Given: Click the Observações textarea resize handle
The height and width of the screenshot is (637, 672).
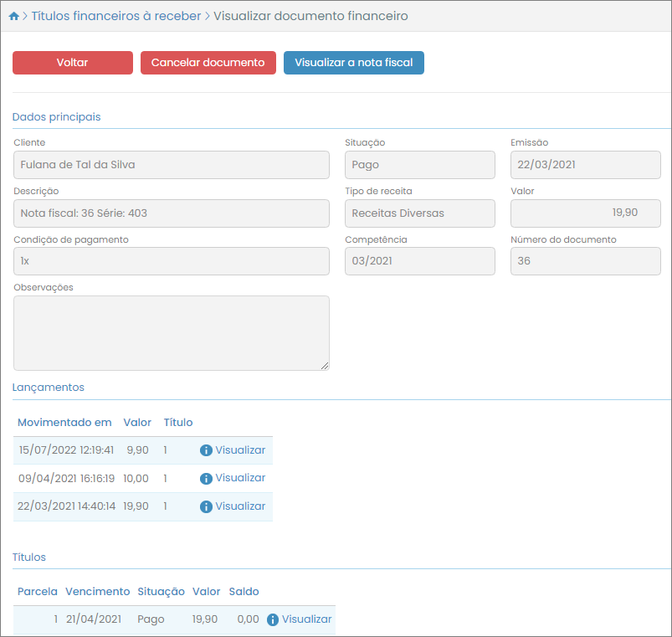Looking at the screenshot, I should pyautogui.click(x=325, y=366).
